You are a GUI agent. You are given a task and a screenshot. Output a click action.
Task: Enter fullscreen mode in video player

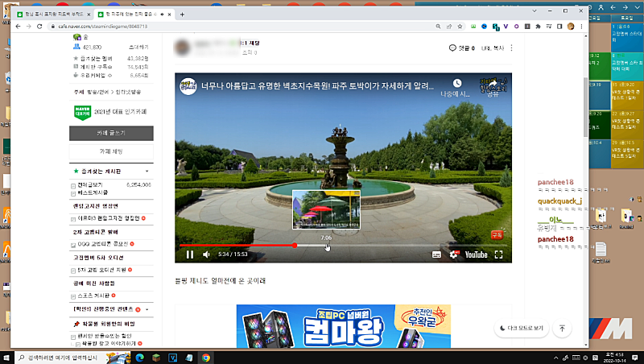click(498, 254)
